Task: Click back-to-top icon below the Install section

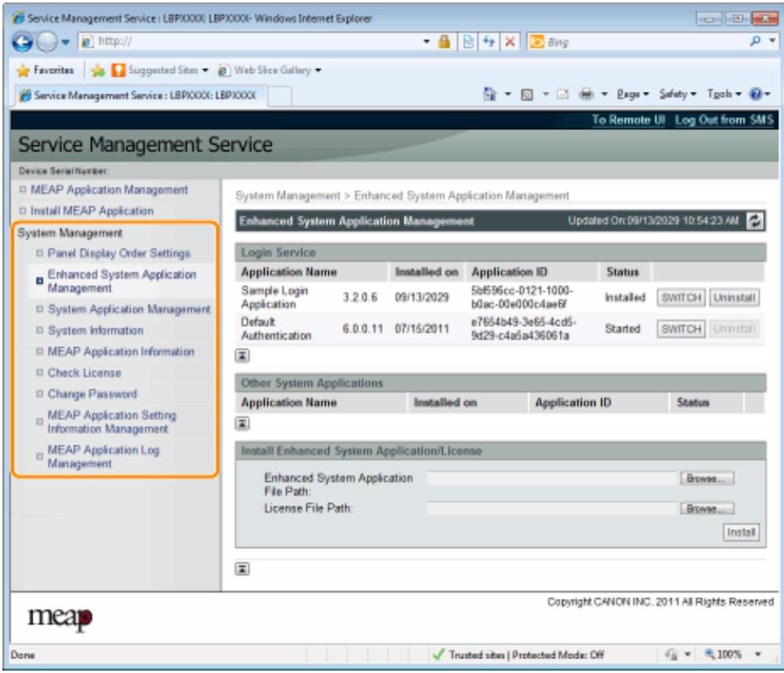Action: click(242, 569)
